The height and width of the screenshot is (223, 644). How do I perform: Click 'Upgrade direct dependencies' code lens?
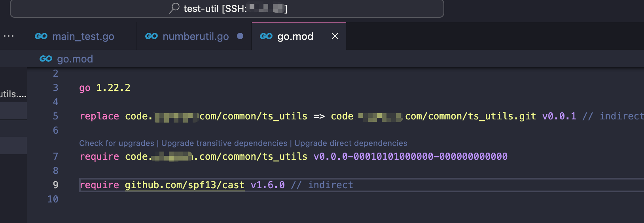tap(351, 143)
